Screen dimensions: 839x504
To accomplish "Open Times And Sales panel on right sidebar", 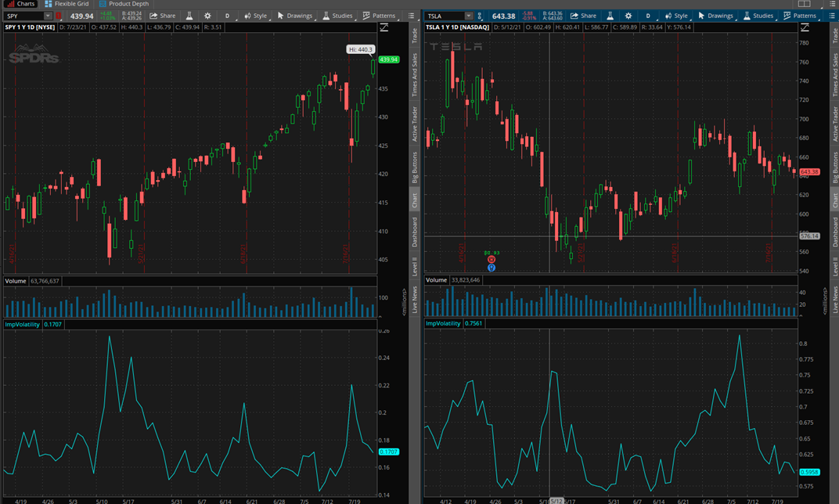I will (835, 75).
